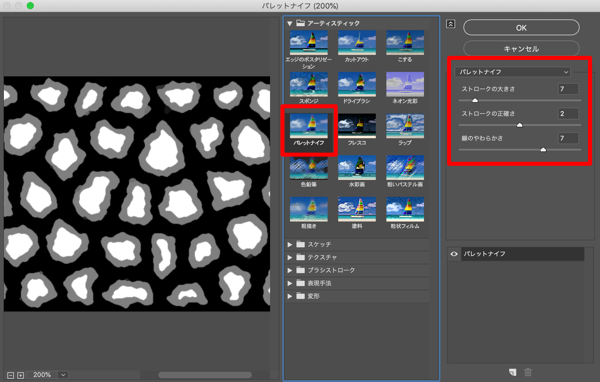Viewport: 600px width, 382px height.
Task: Click the ストロークの正確さ value field
Action: pyautogui.click(x=568, y=113)
